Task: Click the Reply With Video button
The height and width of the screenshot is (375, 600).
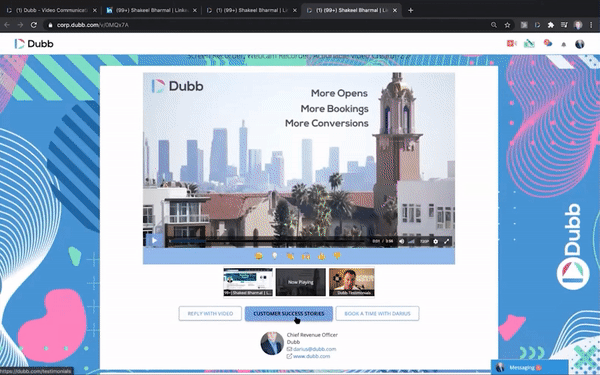Action: (x=210, y=313)
